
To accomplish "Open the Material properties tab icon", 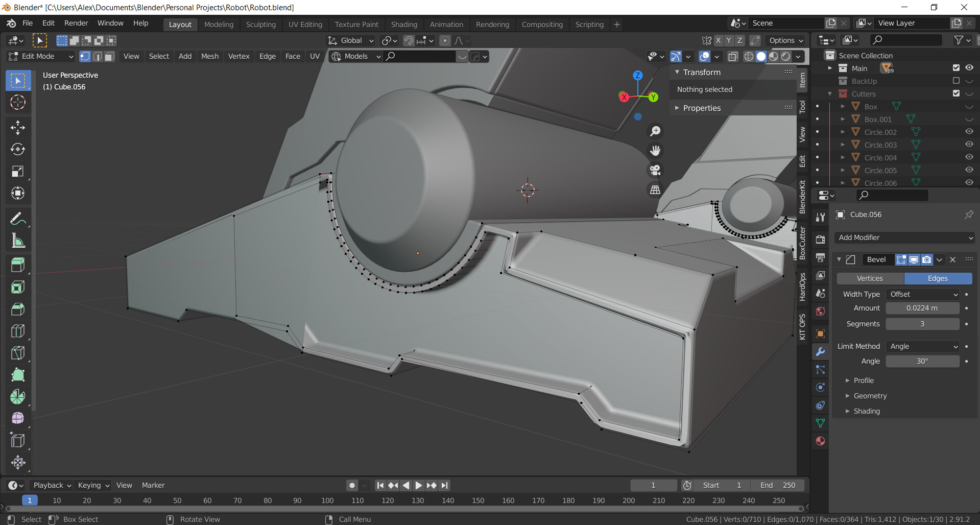I will pyautogui.click(x=820, y=441).
